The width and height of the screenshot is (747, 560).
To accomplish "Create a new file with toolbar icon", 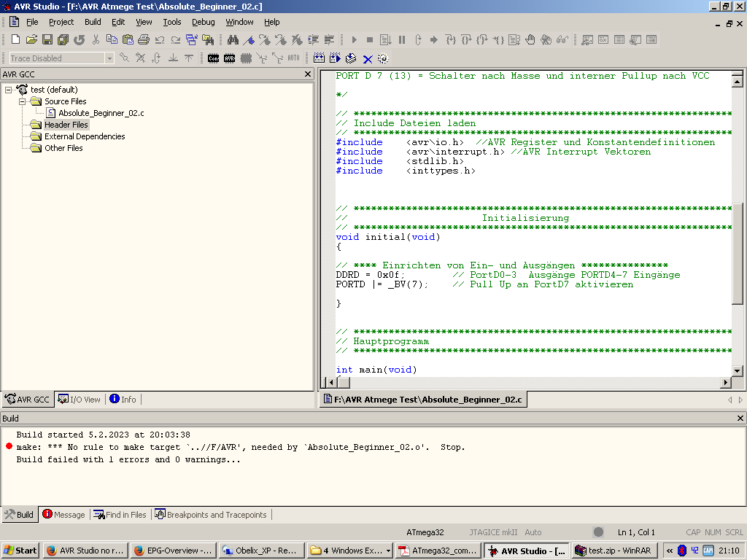I will 15,39.
